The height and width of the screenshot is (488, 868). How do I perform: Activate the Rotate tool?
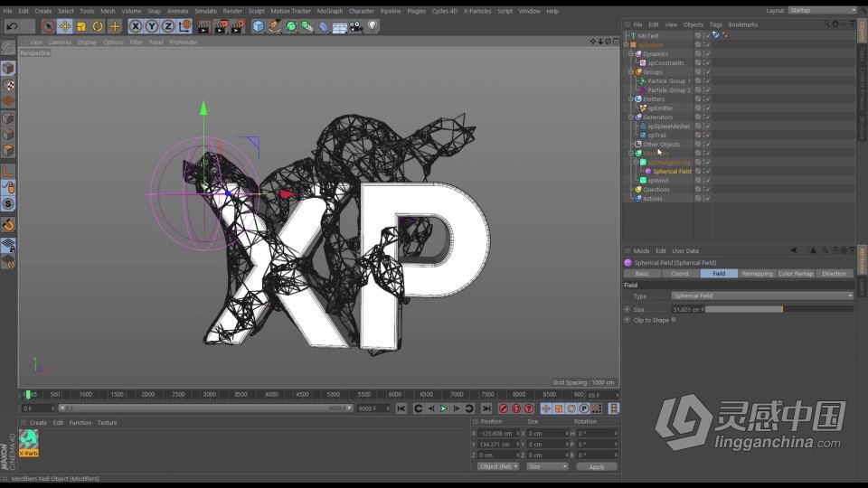[98, 26]
